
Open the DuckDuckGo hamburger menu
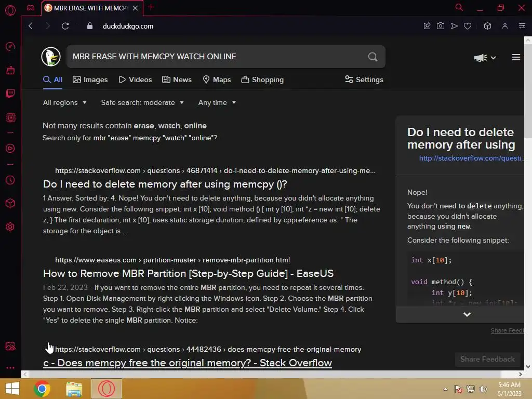pos(516,57)
